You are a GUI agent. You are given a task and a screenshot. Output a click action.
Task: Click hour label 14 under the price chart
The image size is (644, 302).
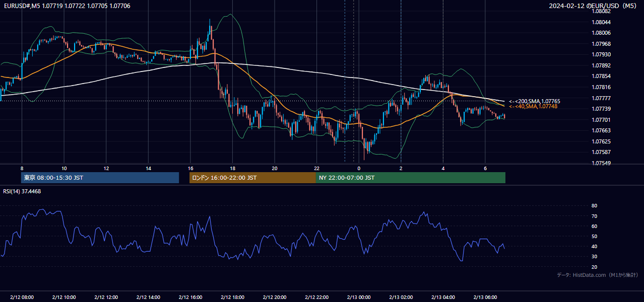pos(148,168)
